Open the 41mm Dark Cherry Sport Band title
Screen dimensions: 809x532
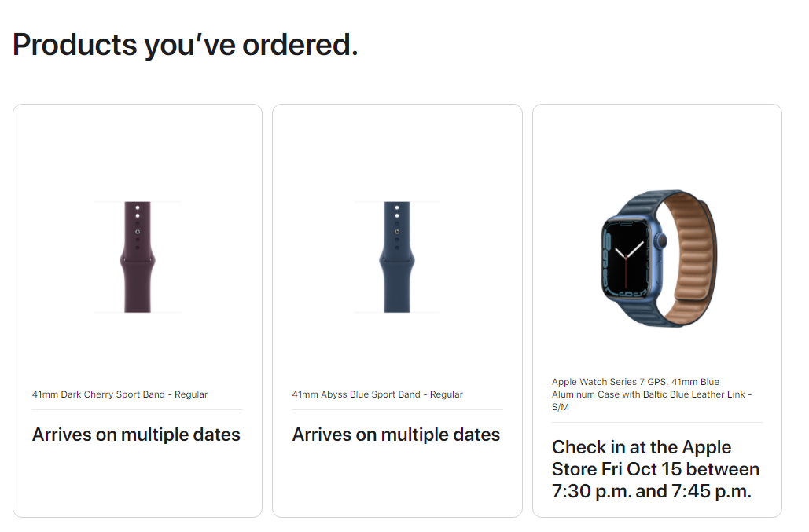[x=120, y=394]
